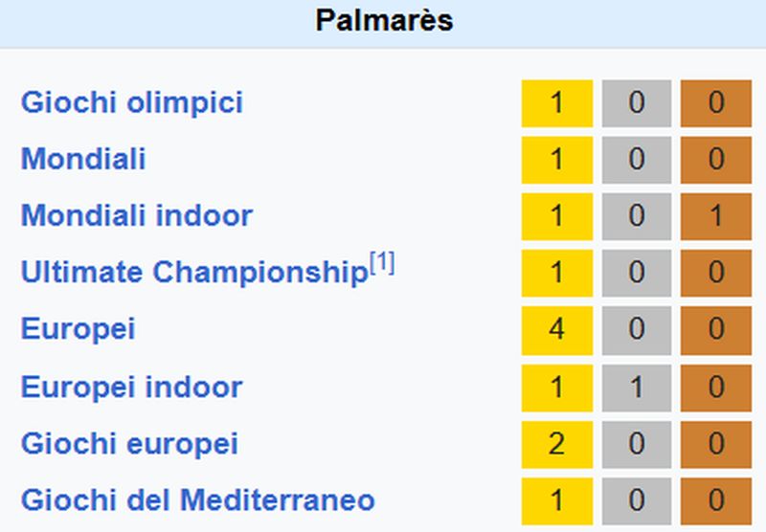The height and width of the screenshot is (532, 766).
Task: Follow the Mondiali indoor link
Action: click(x=137, y=215)
